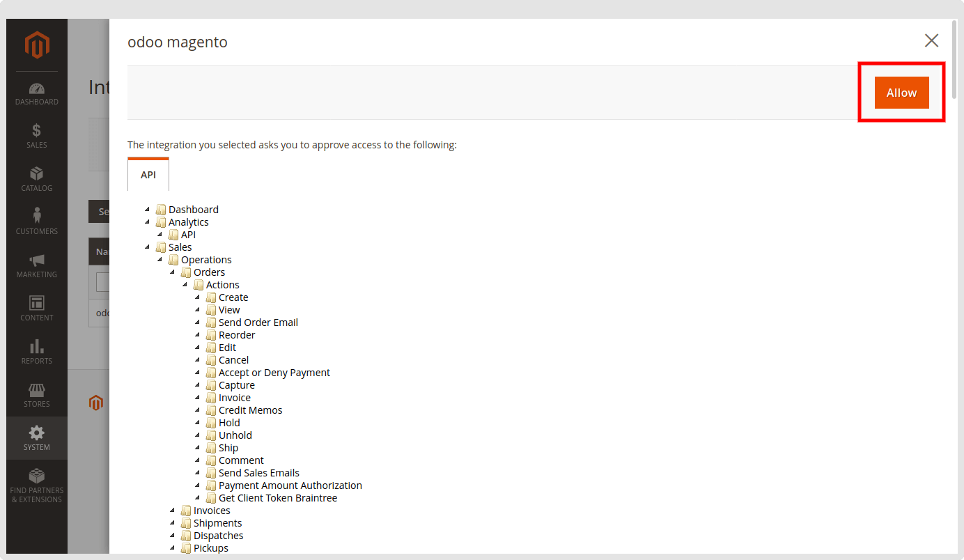Select the View tree item
Viewport: 964px width, 560px height.
point(229,310)
